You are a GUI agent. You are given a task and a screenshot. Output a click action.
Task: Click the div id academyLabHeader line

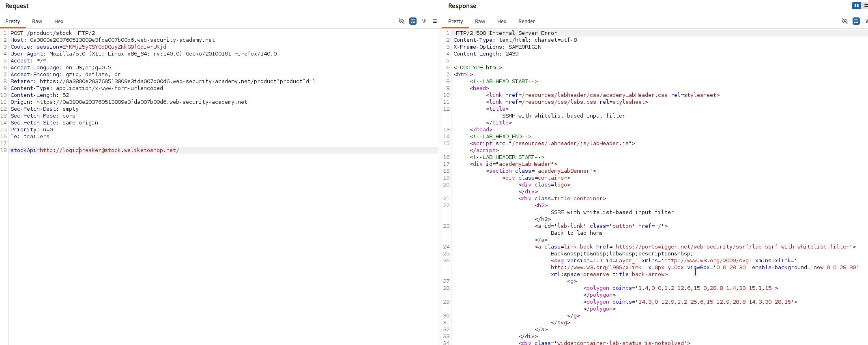(513, 164)
